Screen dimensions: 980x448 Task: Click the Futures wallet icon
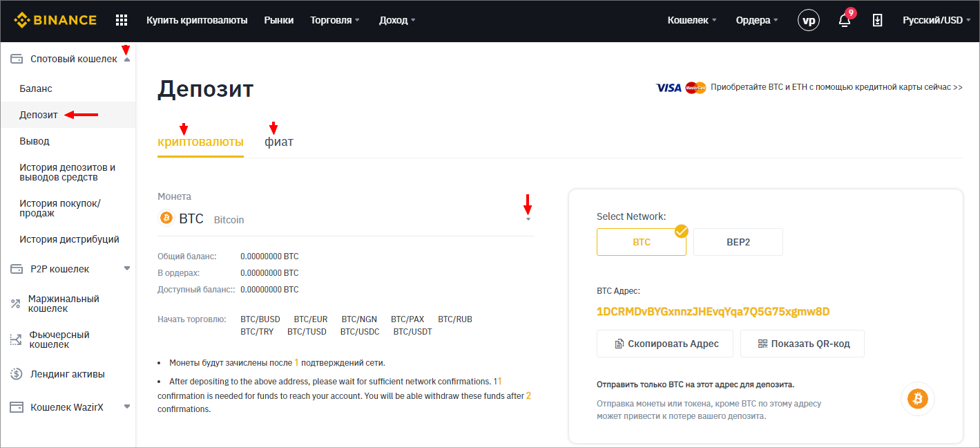pyautogui.click(x=16, y=339)
